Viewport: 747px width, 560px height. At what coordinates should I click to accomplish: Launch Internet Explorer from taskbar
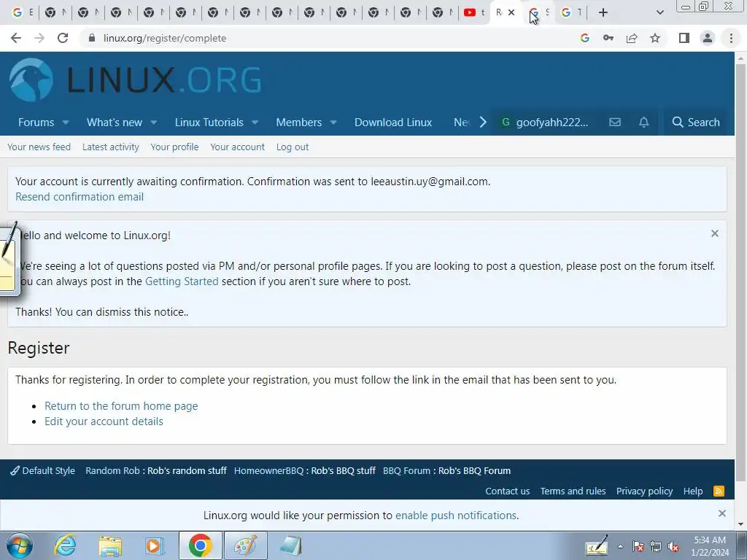(x=65, y=545)
